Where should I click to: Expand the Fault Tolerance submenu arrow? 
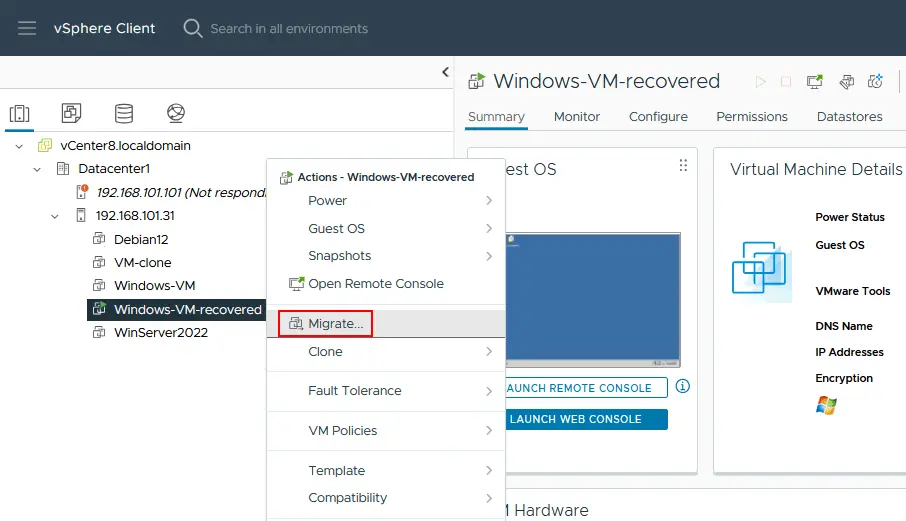pos(489,391)
